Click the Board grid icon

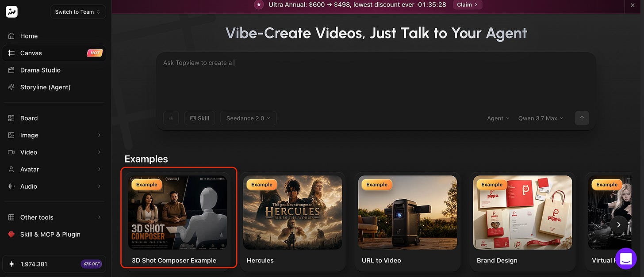[x=11, y=118]
